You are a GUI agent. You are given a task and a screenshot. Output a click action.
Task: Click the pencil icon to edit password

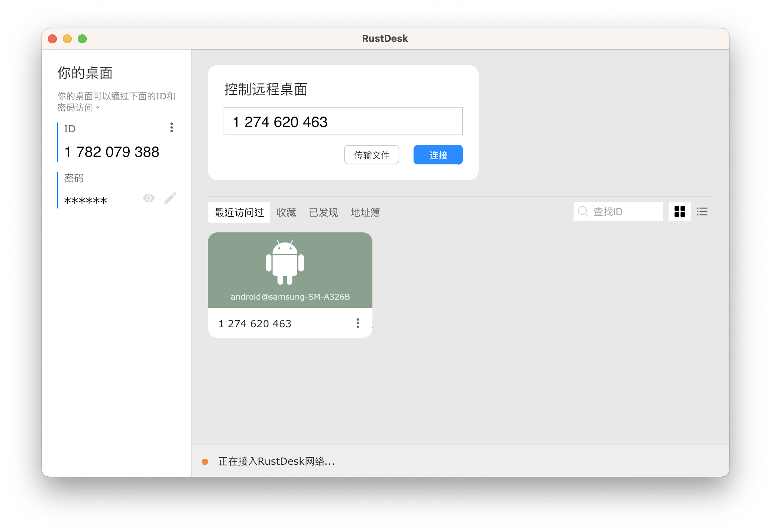[171, 198]
